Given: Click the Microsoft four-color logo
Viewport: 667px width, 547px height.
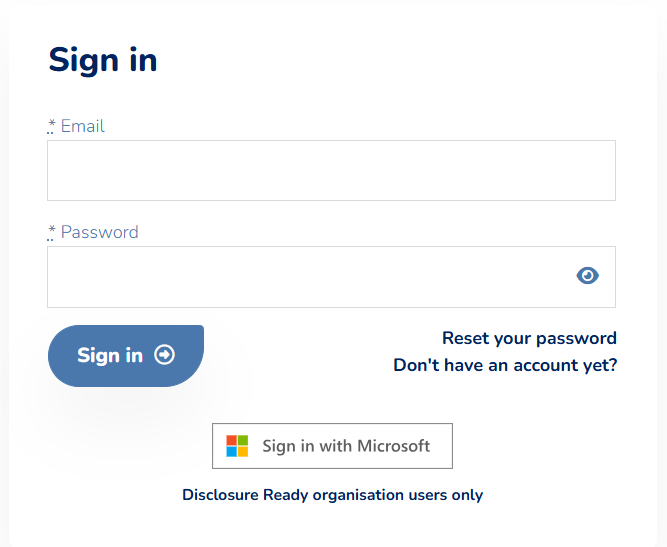Looking at the screenshot, I should [237, 446].
